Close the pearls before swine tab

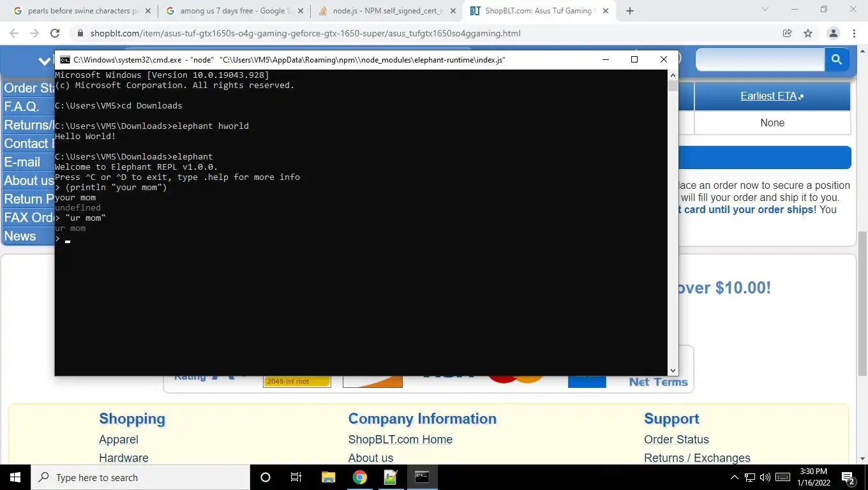click(x=148, y=11)
